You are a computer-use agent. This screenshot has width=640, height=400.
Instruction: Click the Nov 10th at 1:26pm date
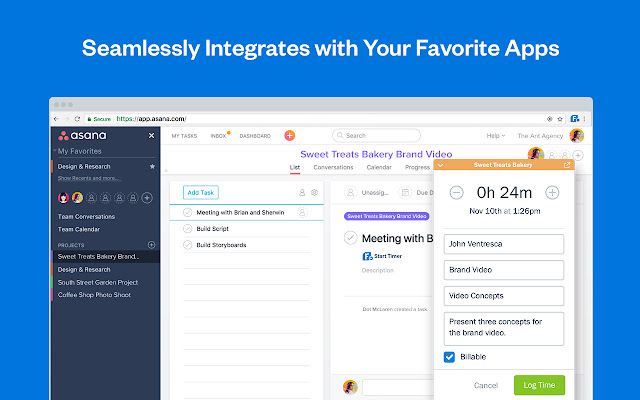[504, 211]
